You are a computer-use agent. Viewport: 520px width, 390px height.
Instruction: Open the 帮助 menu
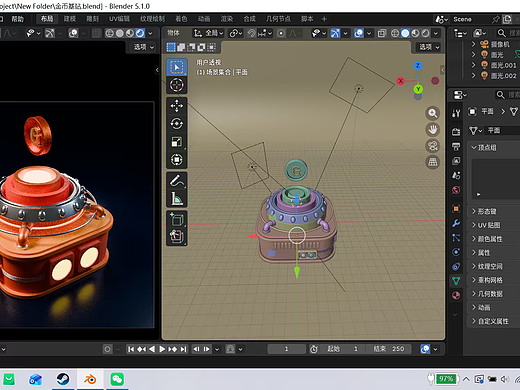click(18, 19)
